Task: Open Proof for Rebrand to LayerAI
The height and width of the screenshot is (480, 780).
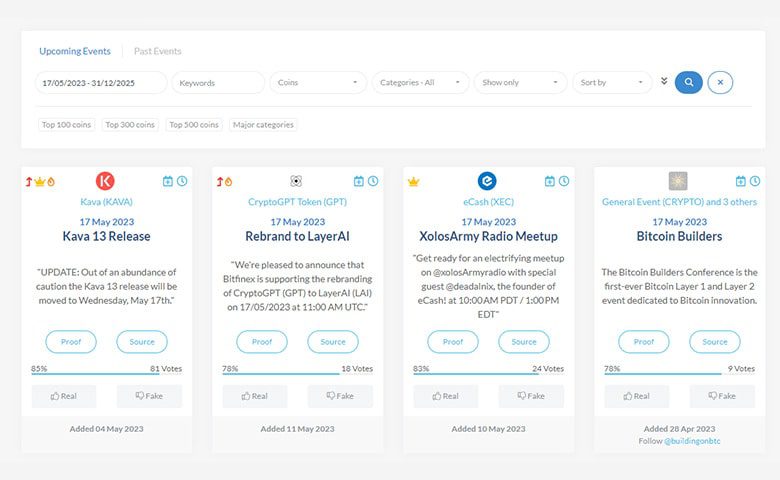Action: 262,342
